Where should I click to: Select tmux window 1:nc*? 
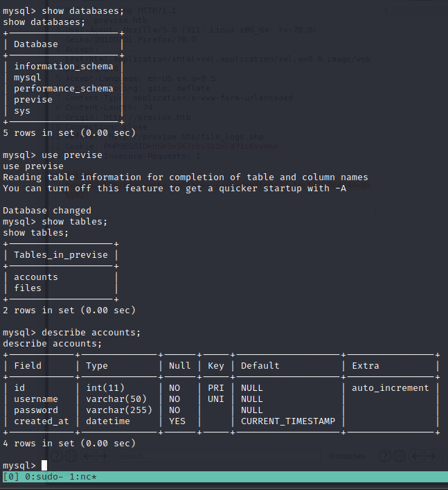pos(82,477)
